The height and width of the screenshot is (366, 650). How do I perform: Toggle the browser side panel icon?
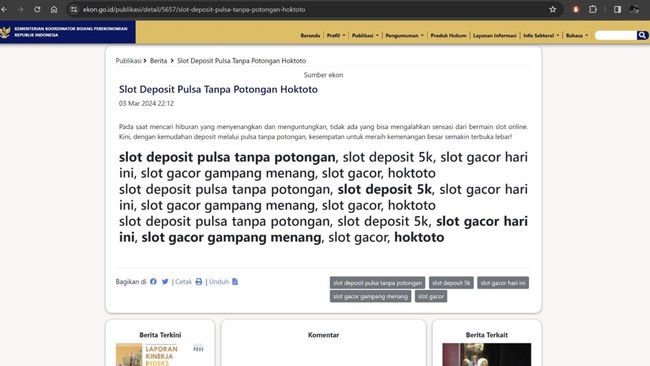[x=617, y=9]
